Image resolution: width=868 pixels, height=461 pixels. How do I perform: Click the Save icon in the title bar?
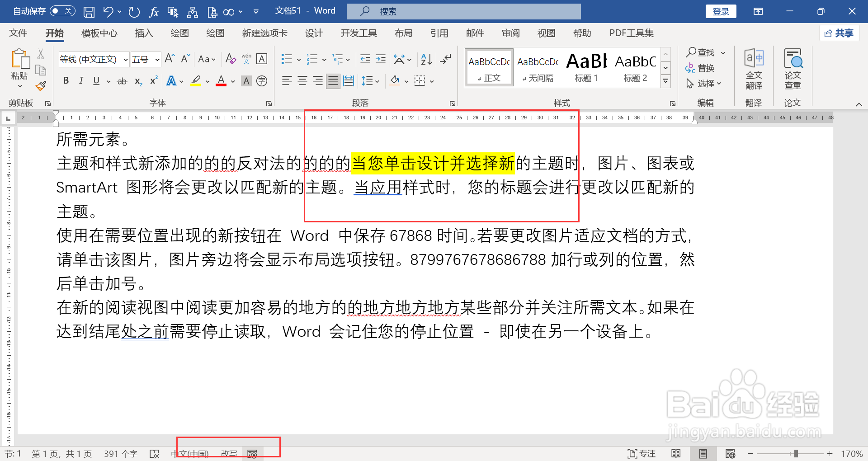pyautogui.click(x=89, y=11)
